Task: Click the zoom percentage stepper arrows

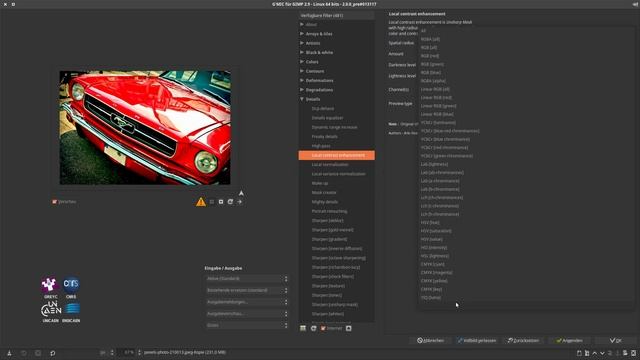Action: click(139, 353)
